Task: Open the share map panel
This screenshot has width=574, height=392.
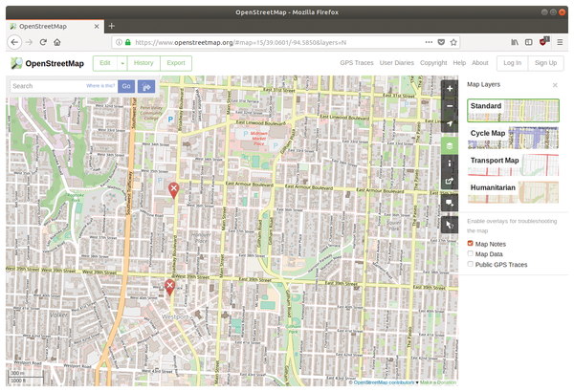Action: [450, 183]
